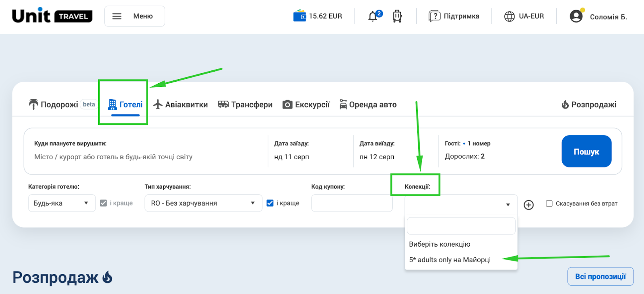Click the Всі пропозиції button
The width and height of the screenshot is (644, 294).
pyautogui.click(x=600, y=276)
